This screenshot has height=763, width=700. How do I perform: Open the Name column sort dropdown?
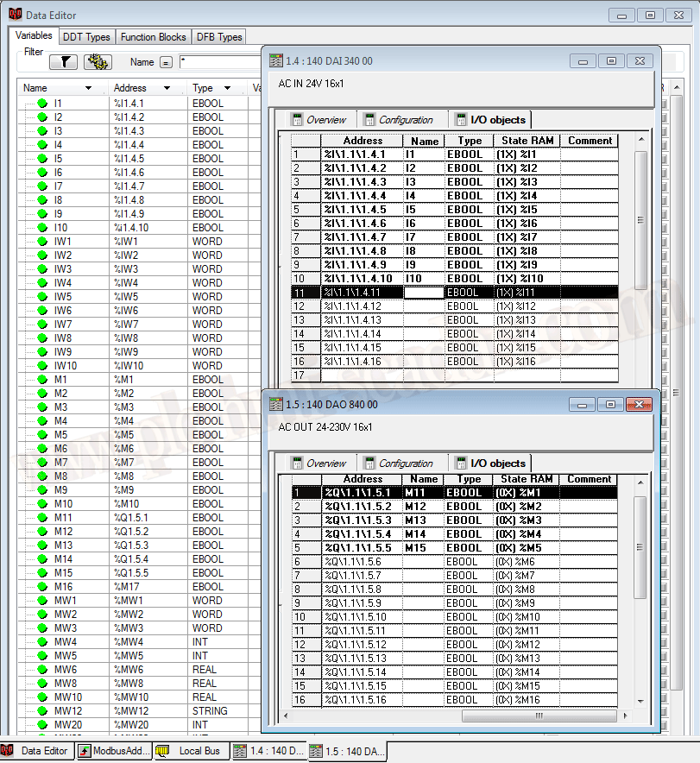pyautogui.click(x=88, y=88)
